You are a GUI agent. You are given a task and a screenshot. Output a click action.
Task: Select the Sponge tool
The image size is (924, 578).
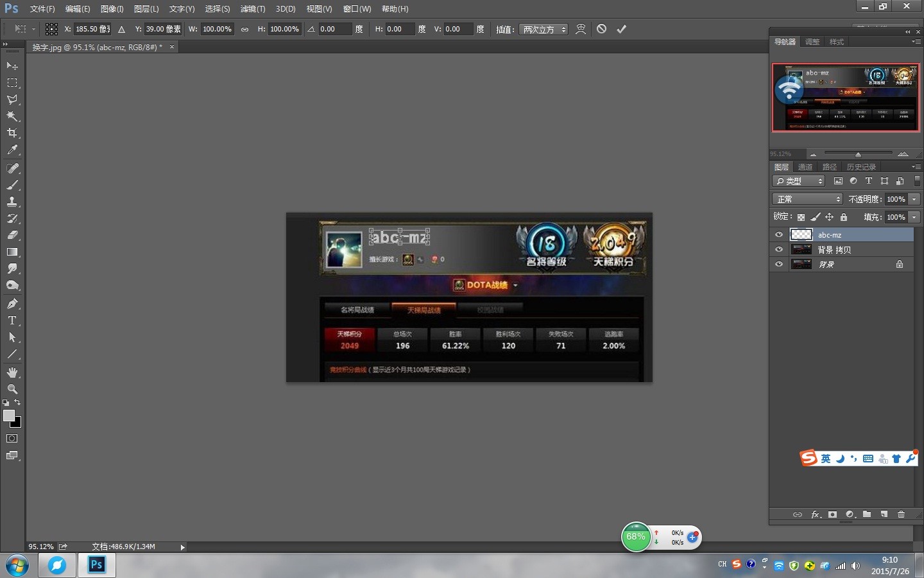click(12, 285)
